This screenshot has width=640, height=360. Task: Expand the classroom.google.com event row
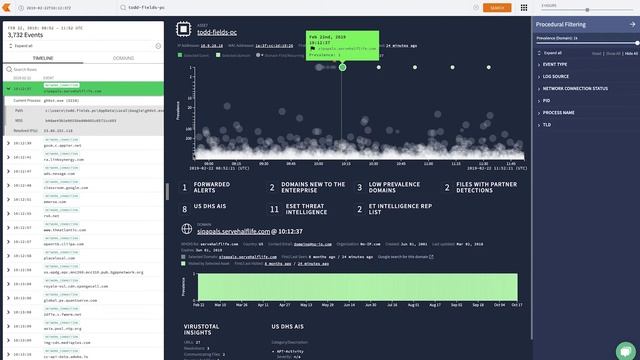point(8,185)
